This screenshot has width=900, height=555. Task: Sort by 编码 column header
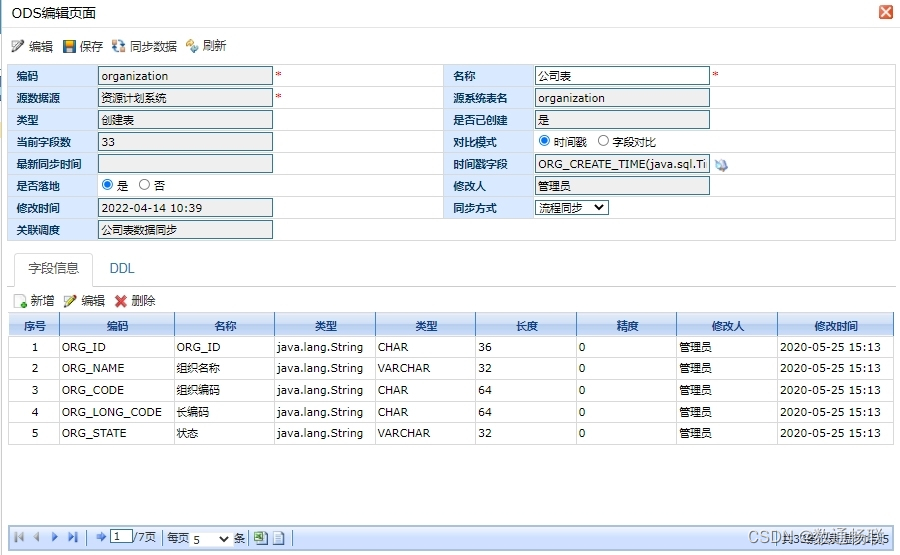[x=117, y=325]
